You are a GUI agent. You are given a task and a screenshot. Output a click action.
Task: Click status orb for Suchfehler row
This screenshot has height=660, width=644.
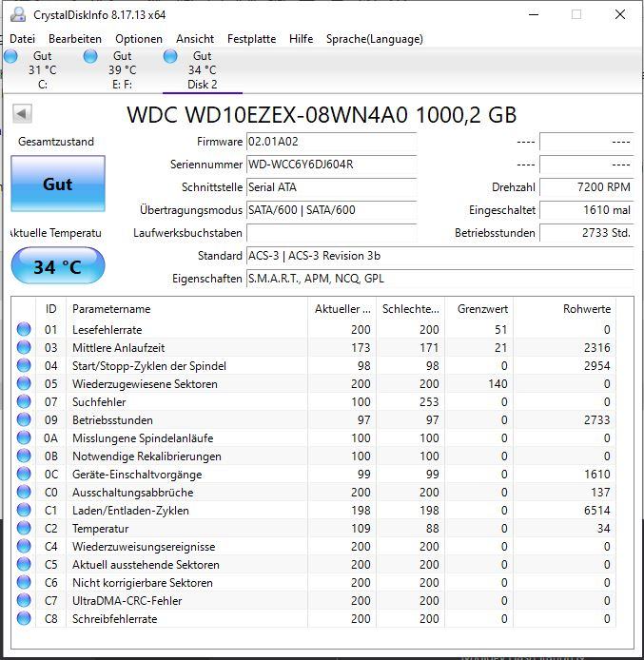click(24, 401)
